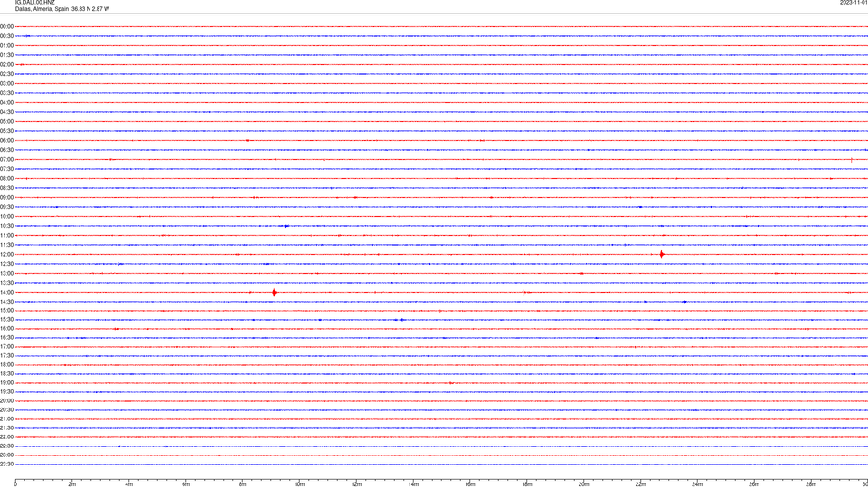Select the 19:00 trace time label
This screenshot has width=868, height=488.
coord(6,383)
